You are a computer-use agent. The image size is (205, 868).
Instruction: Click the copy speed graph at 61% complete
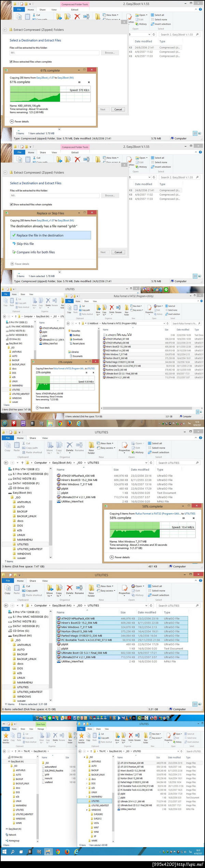pos(50,94)
